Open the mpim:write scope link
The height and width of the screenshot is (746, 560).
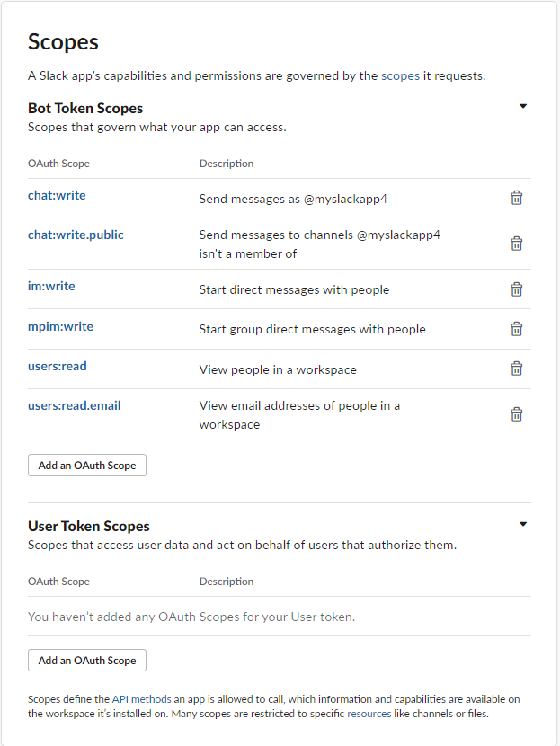pos(60,327)
